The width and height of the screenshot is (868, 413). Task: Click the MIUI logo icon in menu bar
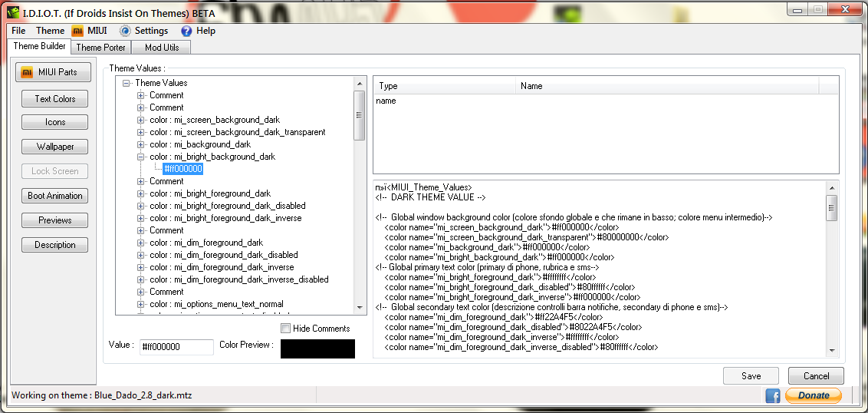tap(77, 31)
